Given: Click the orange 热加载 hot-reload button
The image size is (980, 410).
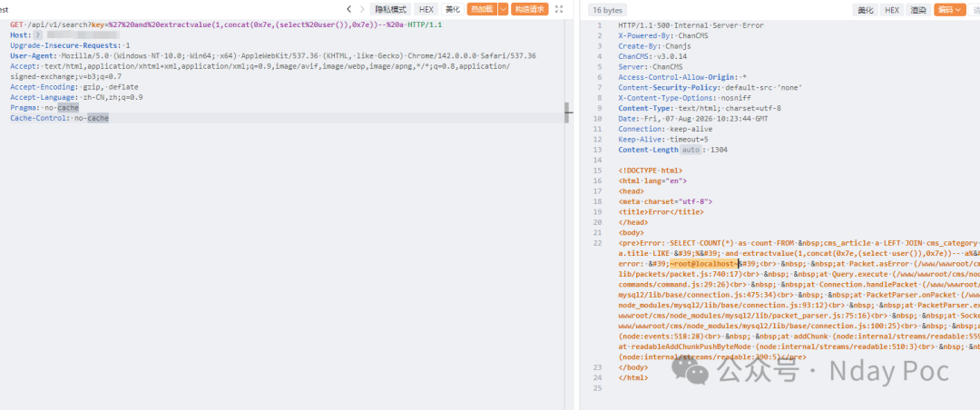Looking at the screenshot, I should click(x=482, y=9).
